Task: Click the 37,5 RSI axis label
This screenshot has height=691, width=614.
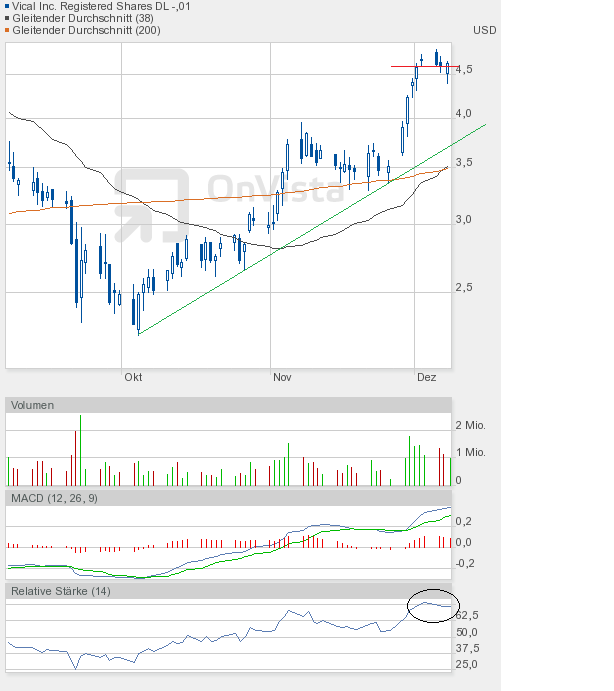Action: [x=467, y=648]
